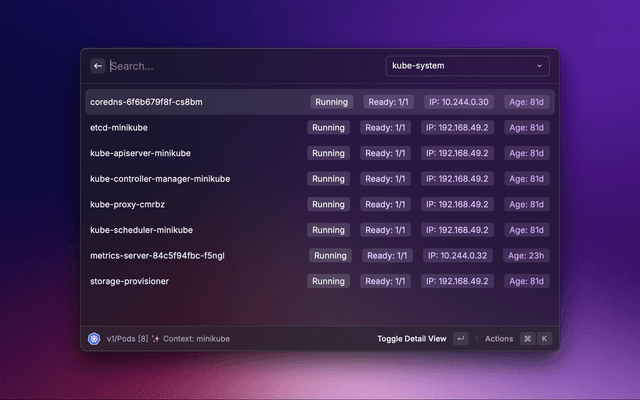Viewport: 640px width, 400px height.
Task: Click the metrics-server-84c5f94fbc-f5ngl pod
Action: (157, 255)
